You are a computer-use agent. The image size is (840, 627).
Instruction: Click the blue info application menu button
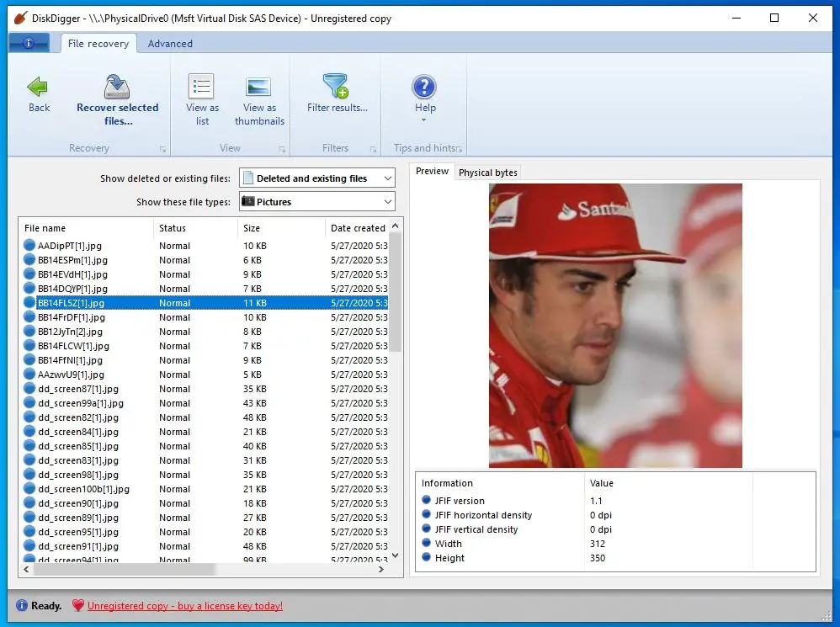(29, 44)
